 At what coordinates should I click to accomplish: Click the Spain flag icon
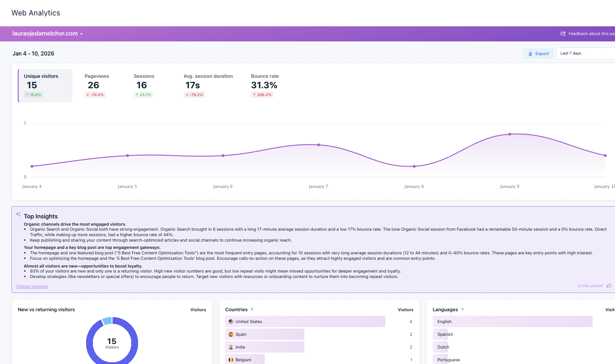231,334
